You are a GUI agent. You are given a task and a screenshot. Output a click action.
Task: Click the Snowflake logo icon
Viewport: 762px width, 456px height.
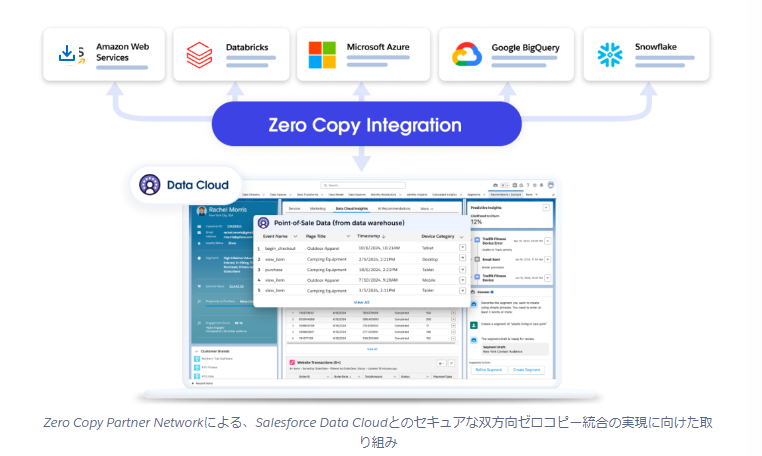pos(610,54)
